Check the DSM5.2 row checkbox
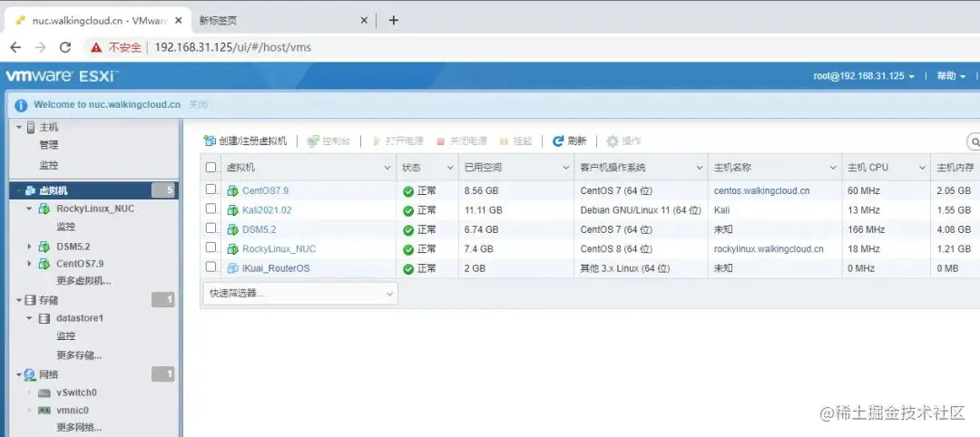The image size is (980, 437). click(x=211, y=228)
